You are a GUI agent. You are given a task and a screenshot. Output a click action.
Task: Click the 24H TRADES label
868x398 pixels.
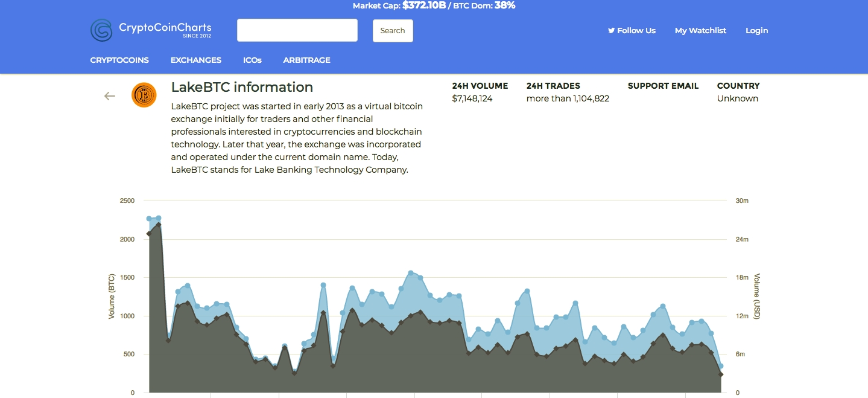click(x=553, y=86)
